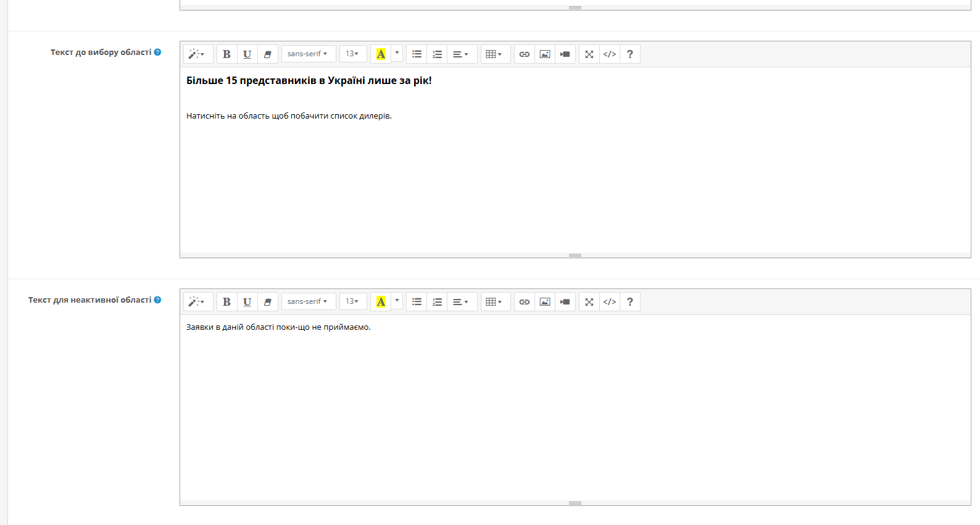Open Style magic wand in 'Текст для неактивної області' editor
This screenshot has height=525, width=980.
[198, 302]
